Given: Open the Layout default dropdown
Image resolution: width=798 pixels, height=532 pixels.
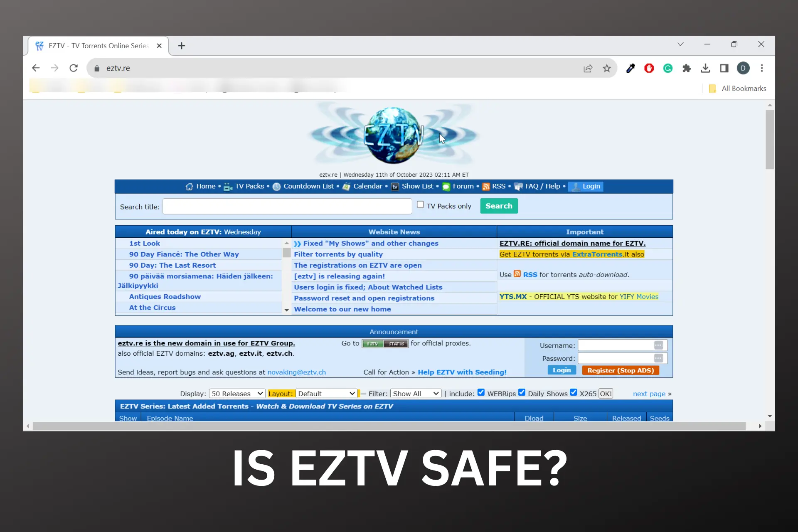Looking at the screenshot, I should tap(326, 394).
